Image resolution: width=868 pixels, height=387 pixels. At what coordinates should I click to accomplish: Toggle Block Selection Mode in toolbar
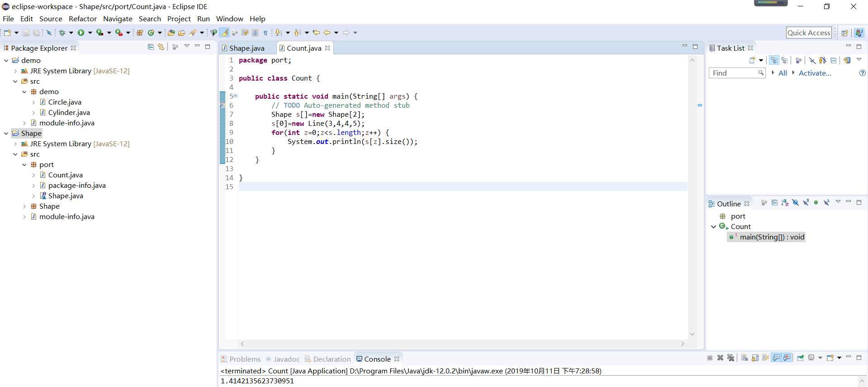click(x=255, y=33)
